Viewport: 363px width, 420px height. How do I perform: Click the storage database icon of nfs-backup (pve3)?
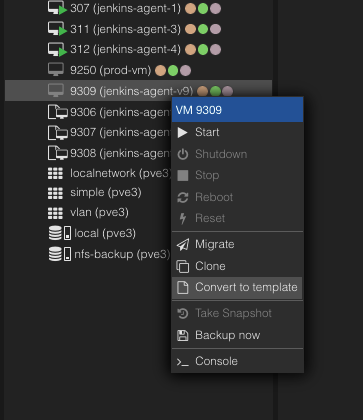point(55,254)
